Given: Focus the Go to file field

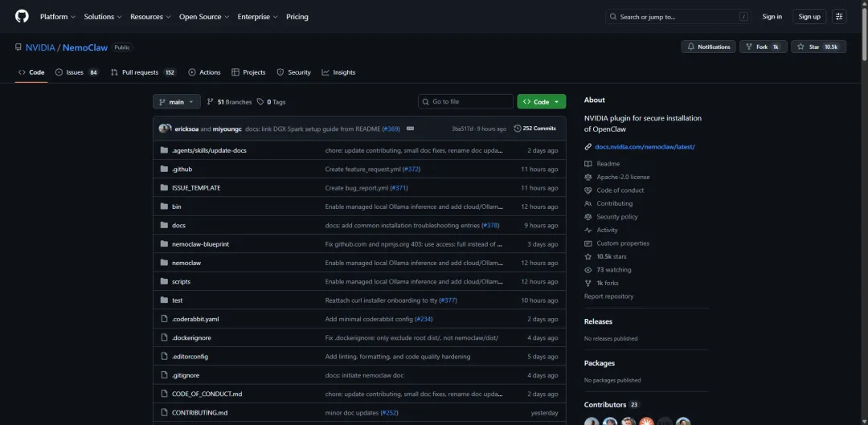Looking at the screenshot, I should pos(465,102).
